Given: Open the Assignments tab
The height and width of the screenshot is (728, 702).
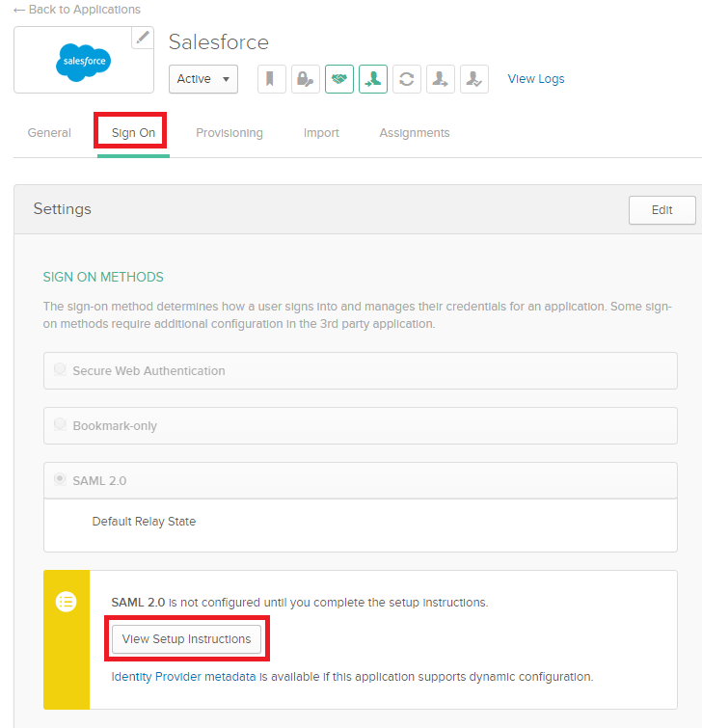Looking at the screenshot, I should (414, 133).
